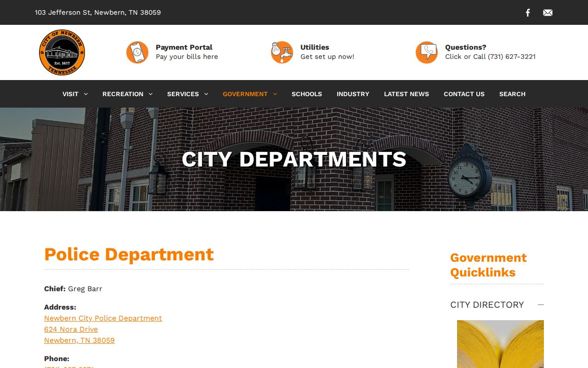The width and height of the screenshot is (588, 368).
Task: Click Newbern City Police Department address link
Action: [103, 318]
